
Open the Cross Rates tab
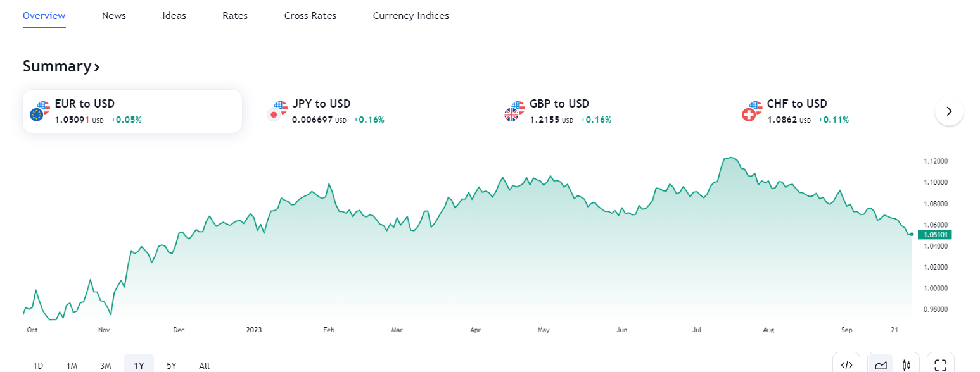(310, 16)
